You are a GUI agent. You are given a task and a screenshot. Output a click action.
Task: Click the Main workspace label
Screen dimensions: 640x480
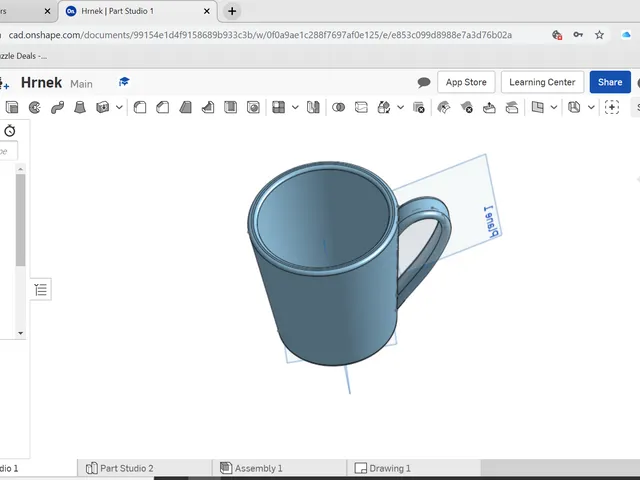81,84
